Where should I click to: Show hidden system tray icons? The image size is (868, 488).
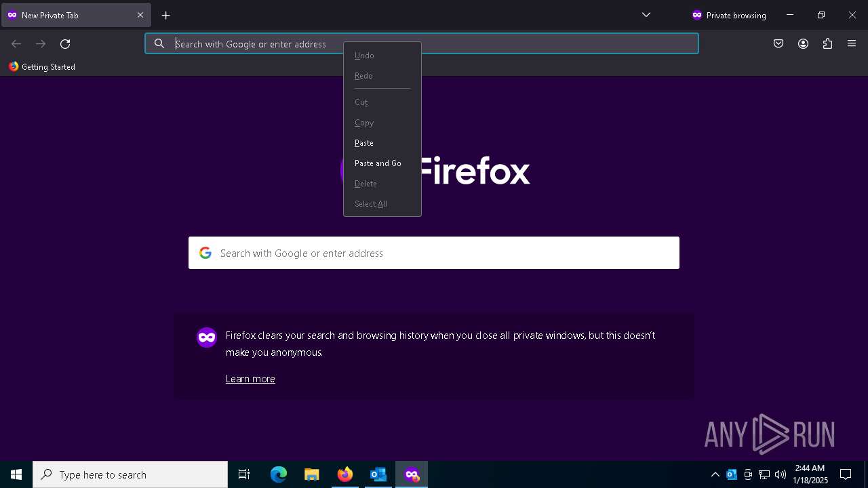point(715,474)
